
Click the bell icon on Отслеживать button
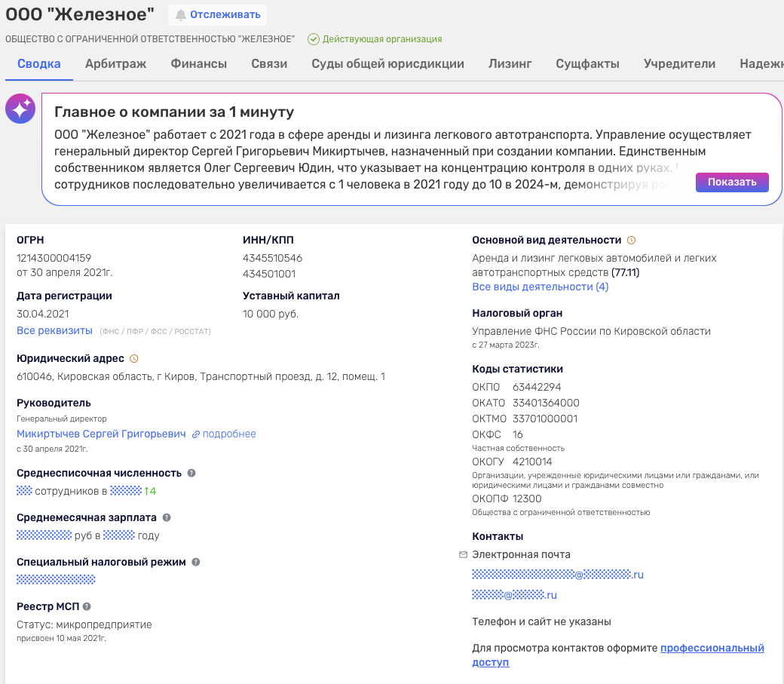click(181, 14)
